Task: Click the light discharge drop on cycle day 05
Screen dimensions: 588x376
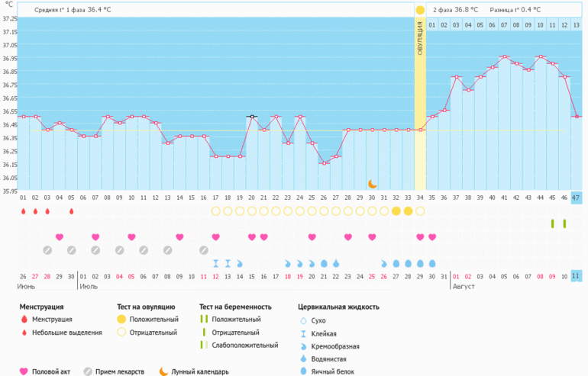Action: pos(72,211)
